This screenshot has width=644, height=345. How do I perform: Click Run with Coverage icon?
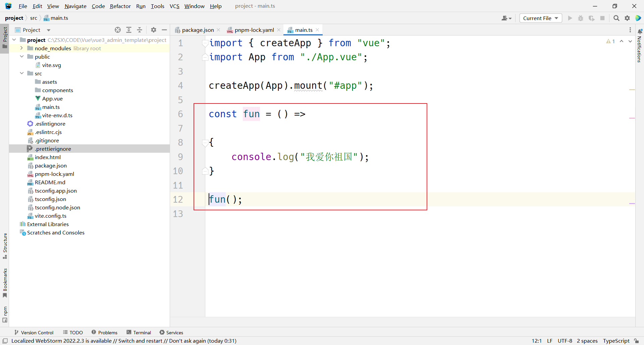pyautogui.click(x=592, y=18)
